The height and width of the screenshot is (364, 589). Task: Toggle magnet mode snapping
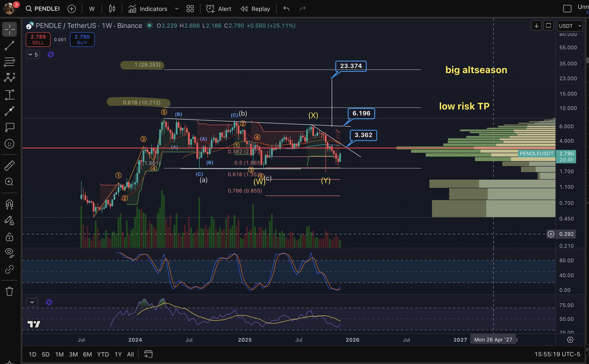point(9,204)
